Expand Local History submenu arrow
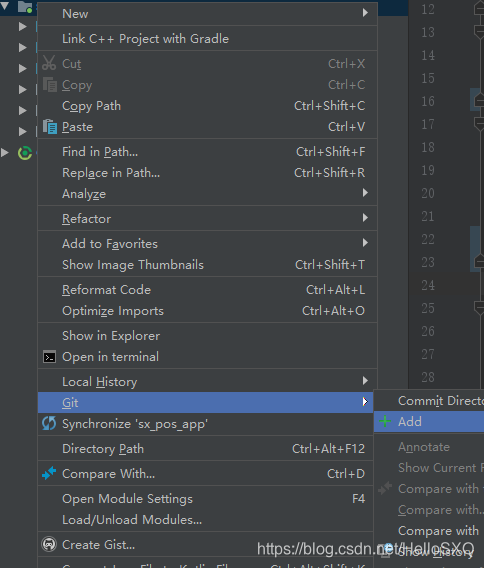 pos(365,381)
